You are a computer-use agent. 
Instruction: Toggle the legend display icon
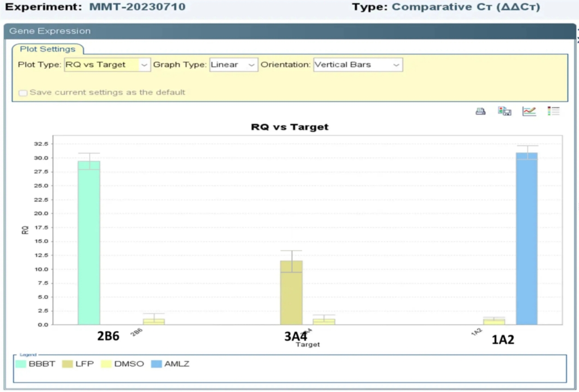click(553, 111)
